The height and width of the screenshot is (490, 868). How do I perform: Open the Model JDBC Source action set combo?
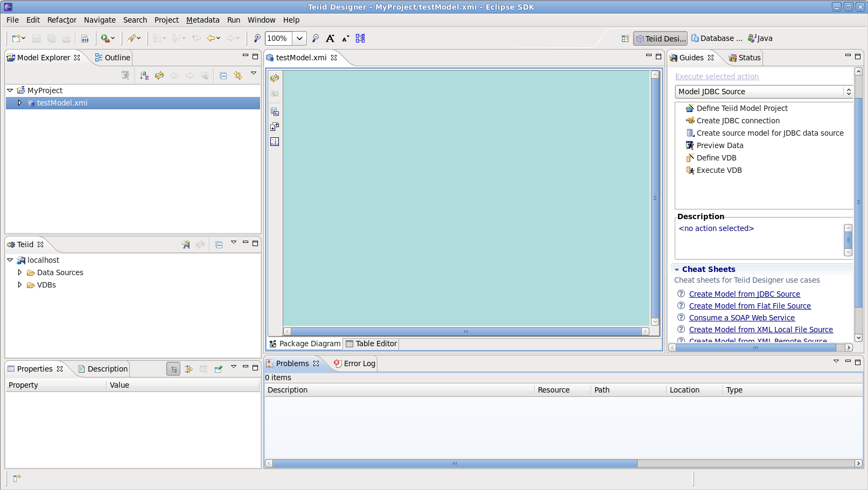pos(764,92)
